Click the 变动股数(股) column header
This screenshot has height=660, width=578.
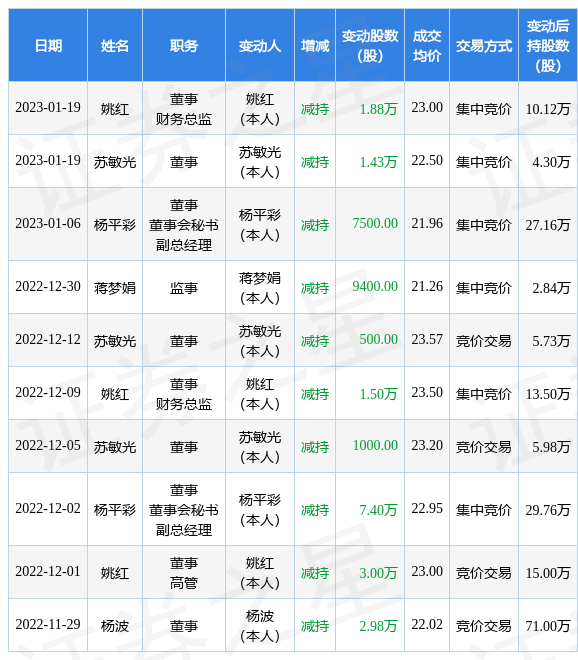click(370, 45)
